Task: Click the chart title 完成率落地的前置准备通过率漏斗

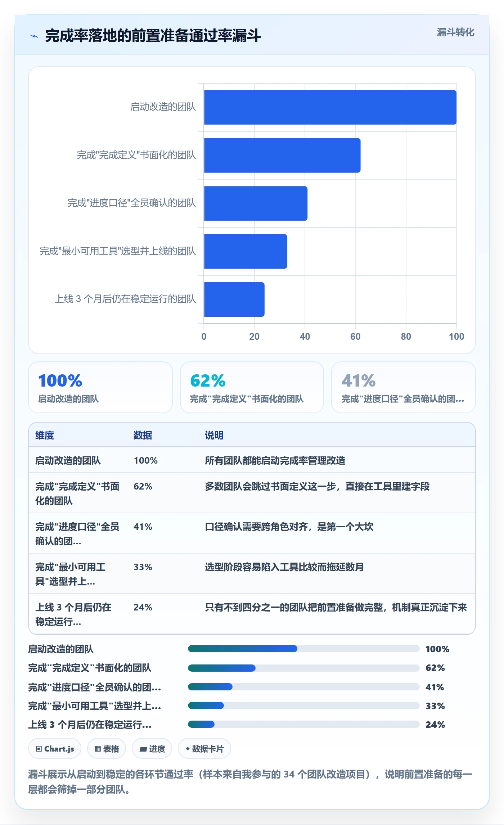Action: 153,36
